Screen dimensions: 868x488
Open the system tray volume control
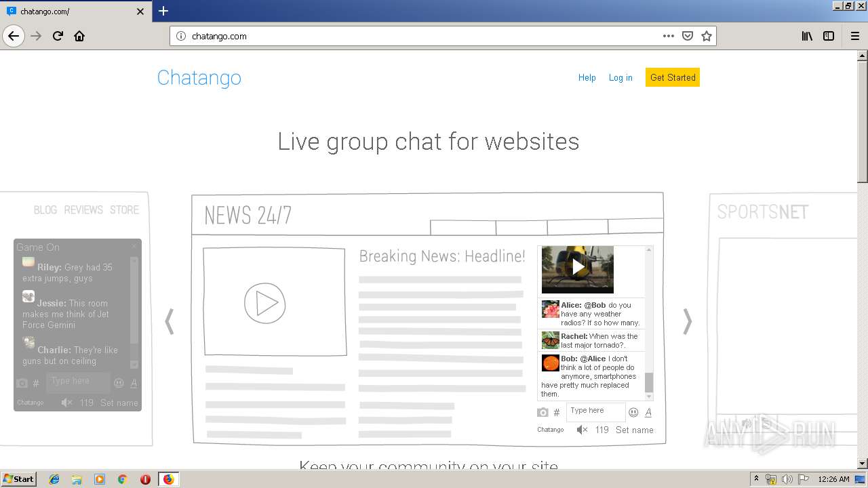point(787,479)
